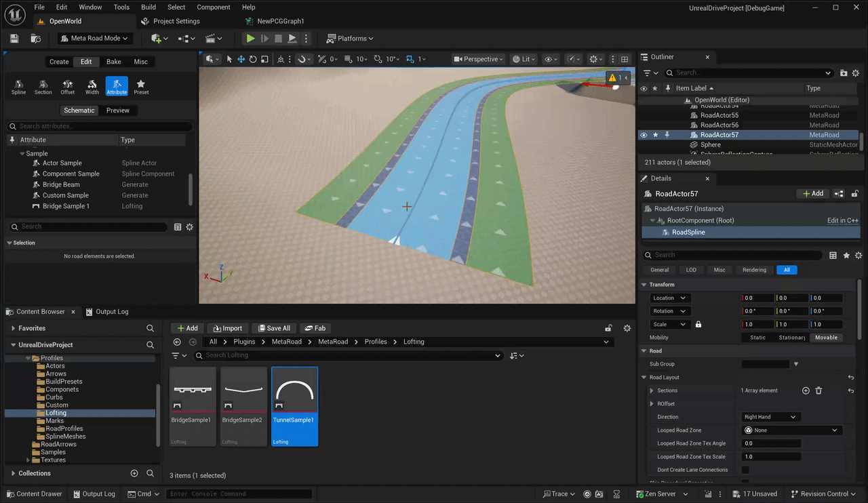Viewport: 868px width, 503px height.
Task: Navigate back in Content Browser history
Action: [178, 342]
